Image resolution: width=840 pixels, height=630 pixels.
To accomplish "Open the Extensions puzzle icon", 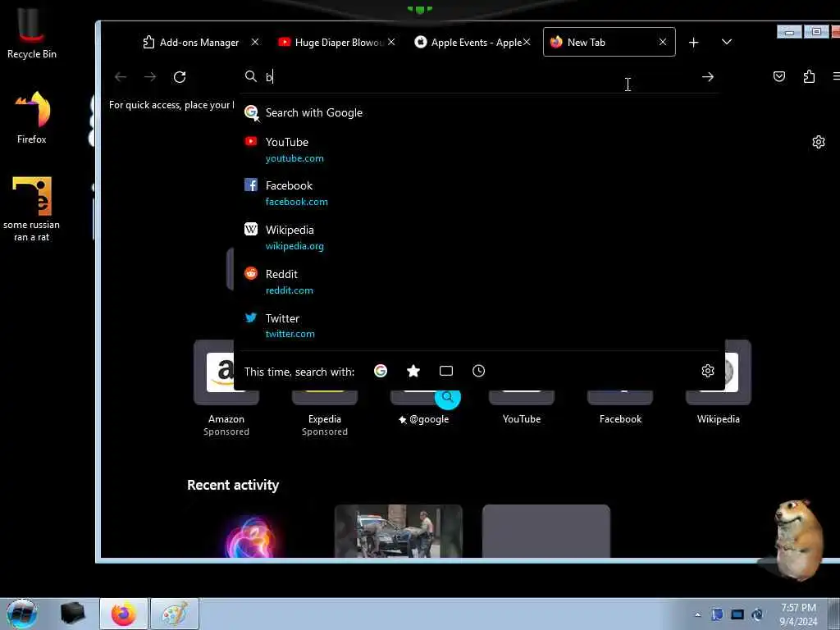I will coord(809,76).
